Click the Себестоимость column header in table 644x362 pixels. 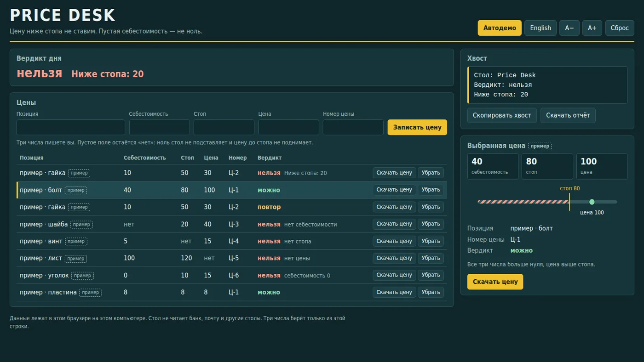click(x=144, y=158)
